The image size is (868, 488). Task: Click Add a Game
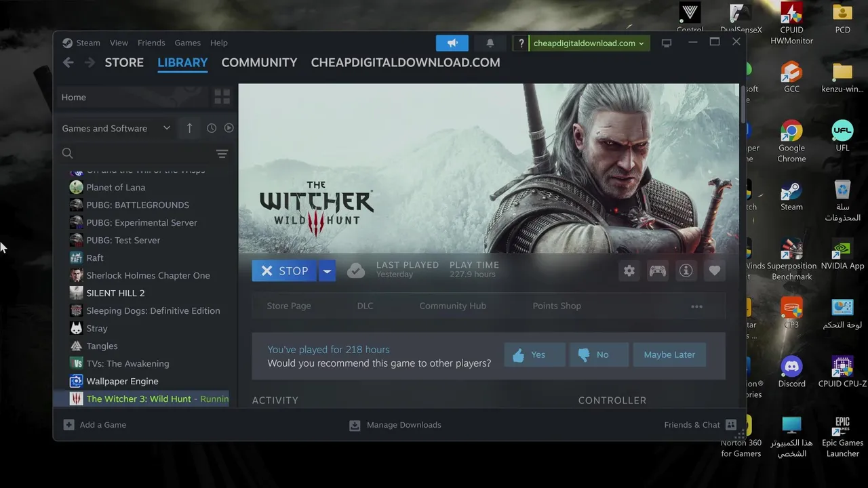pyautogui.click(x=95, y=425)
